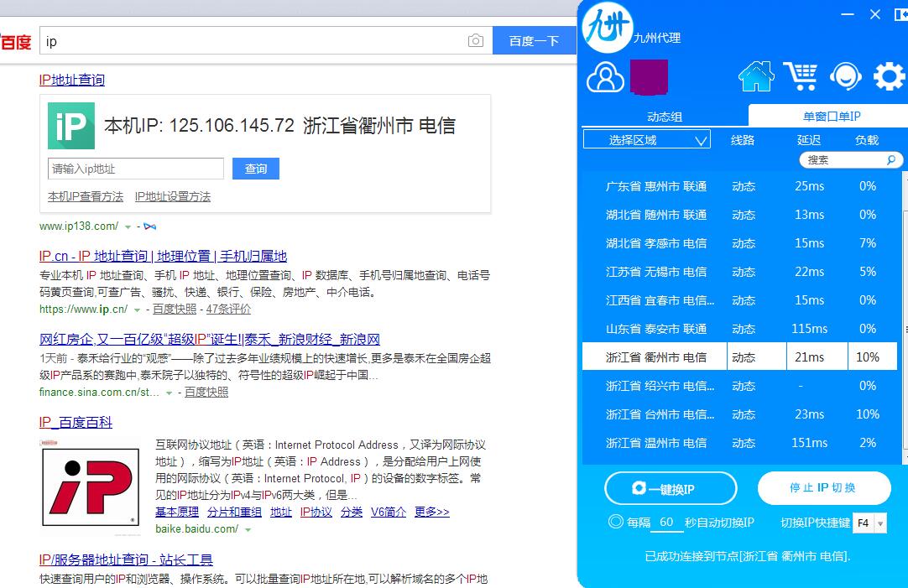Sort nodes by 负载 column header
Screen dimensions: 908x588
(867, 140)
